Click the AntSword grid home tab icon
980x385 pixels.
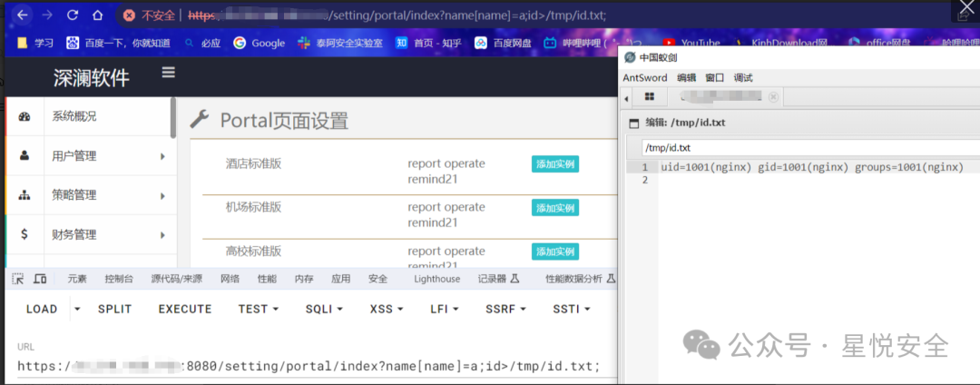click(x=650, y=97)
